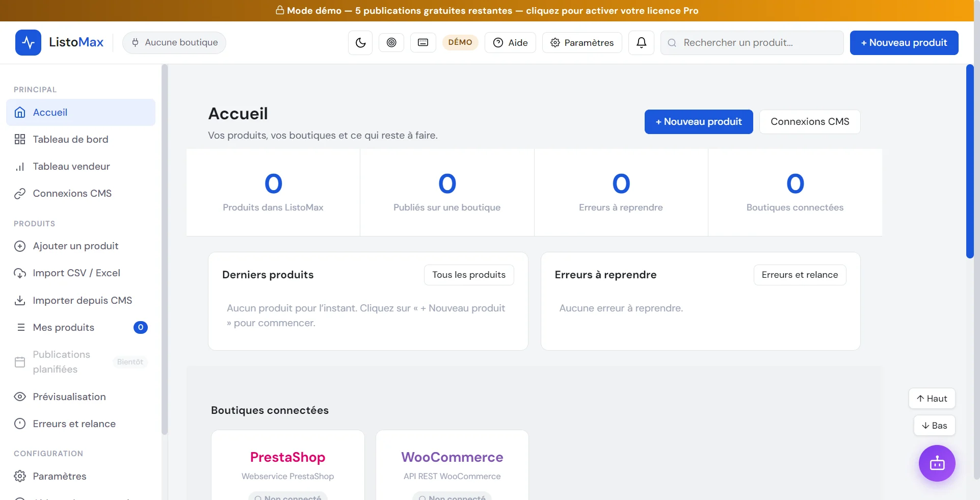Viewport: 980px width, 500px height.
Task: Click the plus-circle icon of Ajouter un produit
Action: (x=20, y=246)
